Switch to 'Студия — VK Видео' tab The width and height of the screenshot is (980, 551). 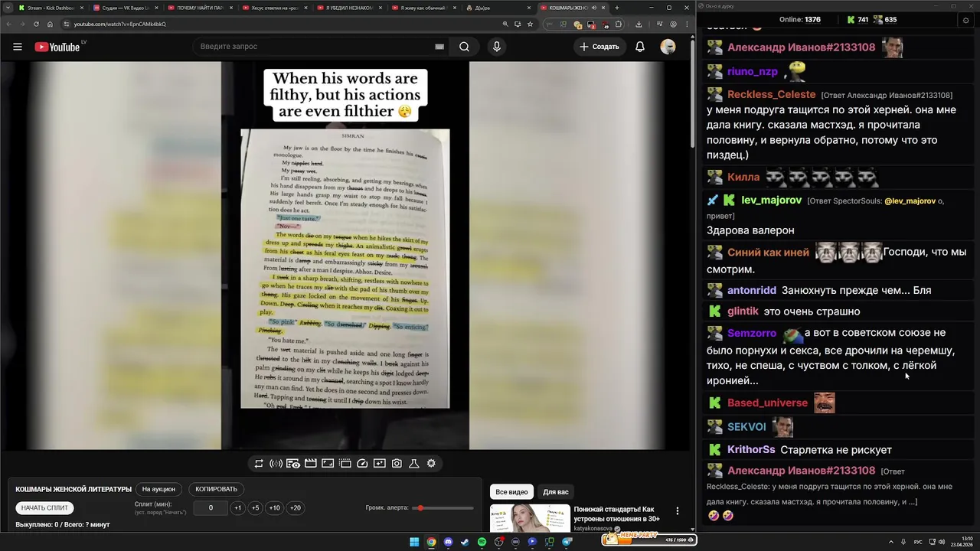[124, 8]
